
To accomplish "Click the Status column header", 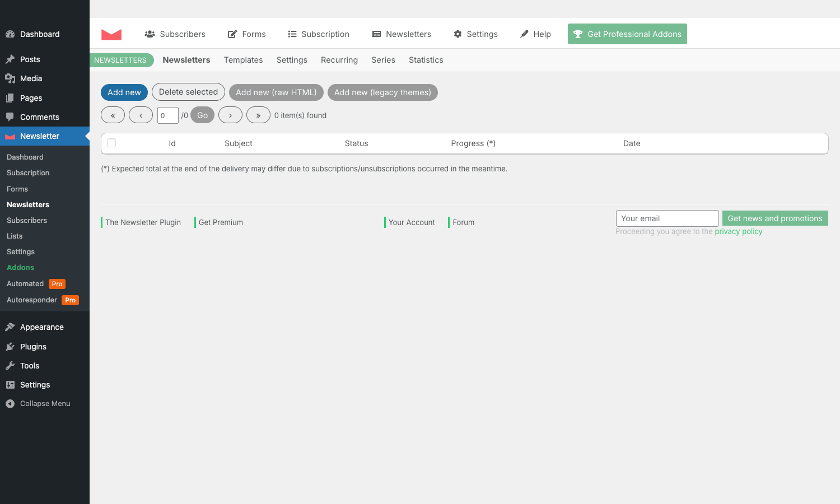I will (356, 143).
